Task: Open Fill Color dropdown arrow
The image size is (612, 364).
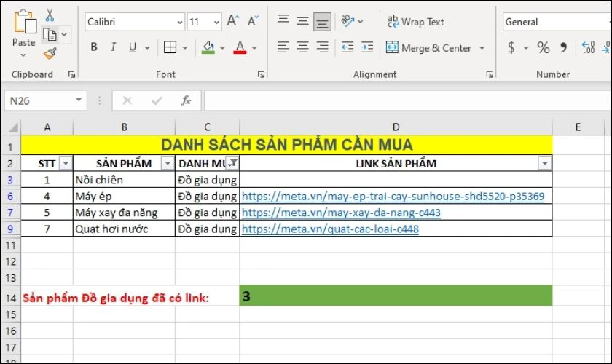Action: (x=222, y=47)
